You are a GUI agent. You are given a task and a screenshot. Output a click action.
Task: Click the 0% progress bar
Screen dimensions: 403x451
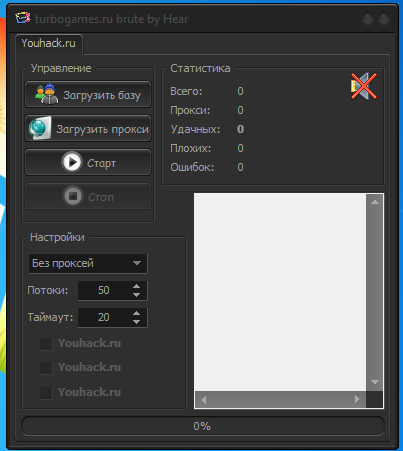pos(203,426)
